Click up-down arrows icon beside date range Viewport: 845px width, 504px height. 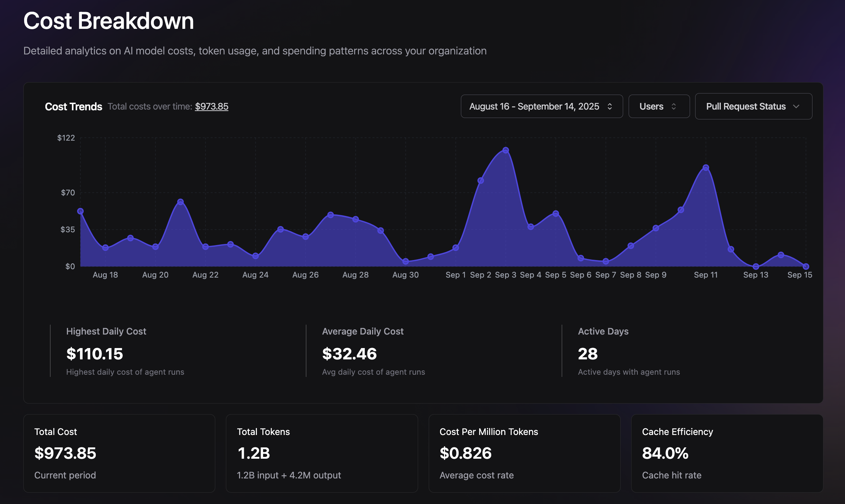tap(610, 106)
